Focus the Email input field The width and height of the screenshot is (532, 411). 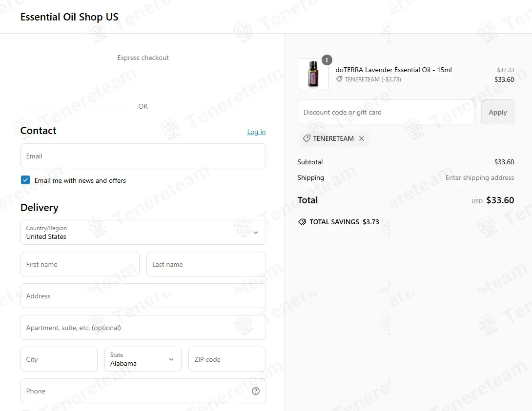coord(143,156)
